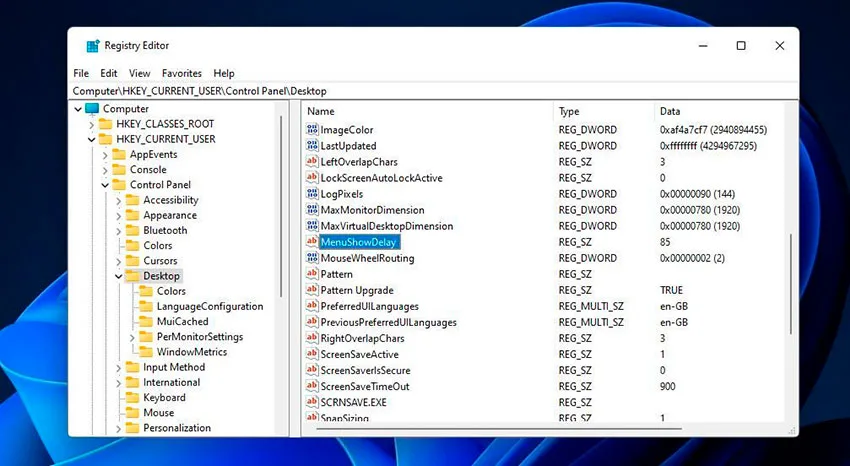This screenshot has width=850, height=466.
Task: Click the Registry Editor app icon in title bar
Action: pos(93,46)
